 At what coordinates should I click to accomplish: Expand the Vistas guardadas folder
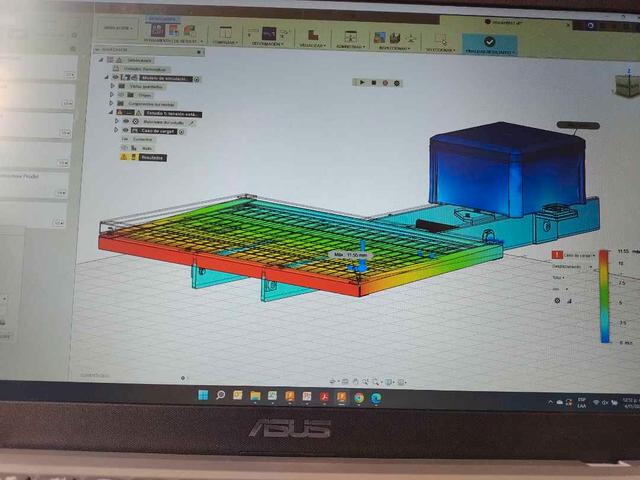(x=113, y=86)
